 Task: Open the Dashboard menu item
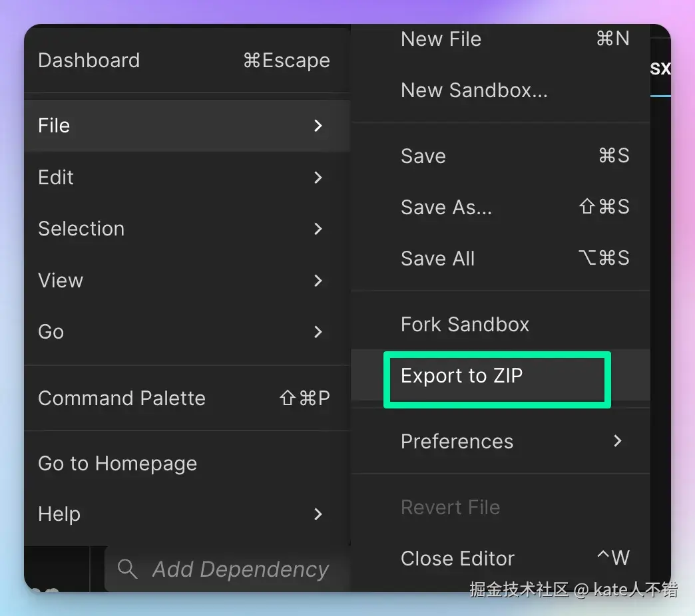(x=184, y=61)
